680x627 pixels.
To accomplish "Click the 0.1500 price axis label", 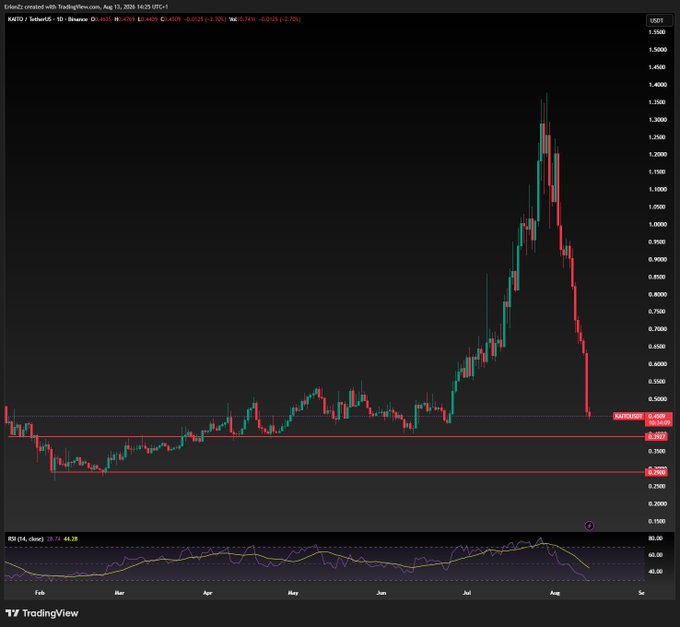I will point(657,521).
